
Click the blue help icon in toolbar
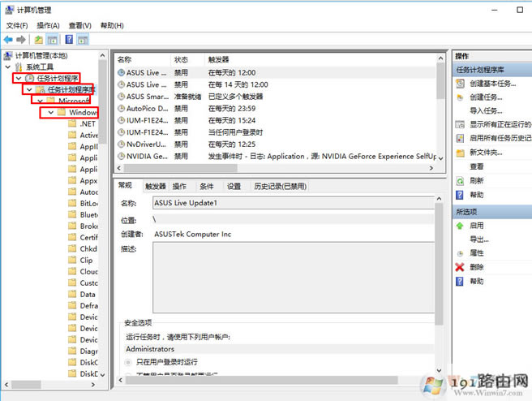[x=70, y=39]
